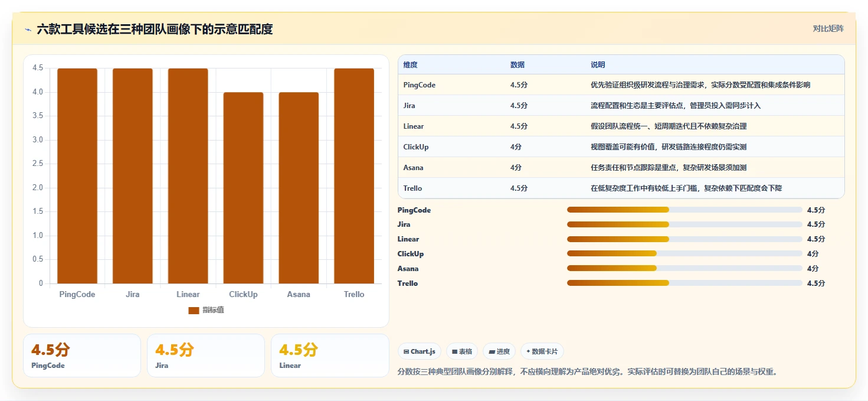This screenshot has width=868, height=401.
Task: Click the Trello progress bar
Action: point(684,283)
